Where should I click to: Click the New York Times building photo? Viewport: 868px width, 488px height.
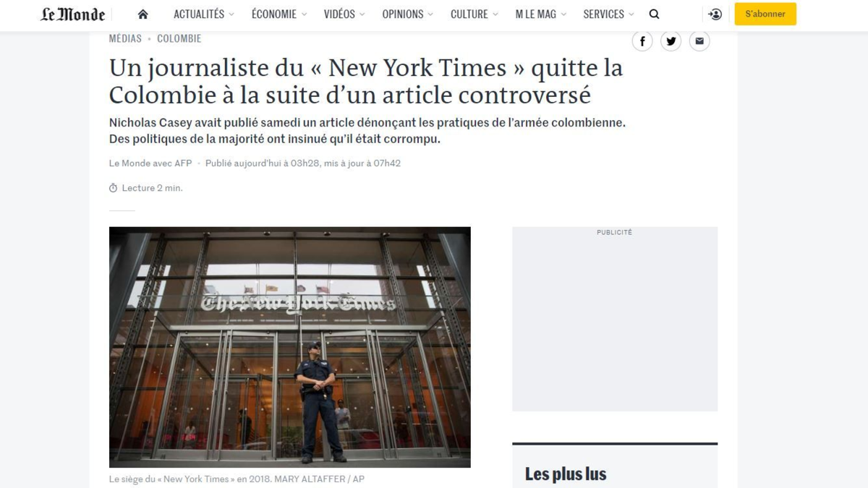point(290,347)
